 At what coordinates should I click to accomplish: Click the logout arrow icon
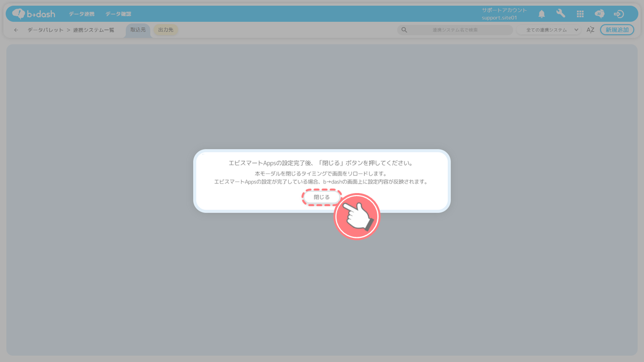coord(619,14)
